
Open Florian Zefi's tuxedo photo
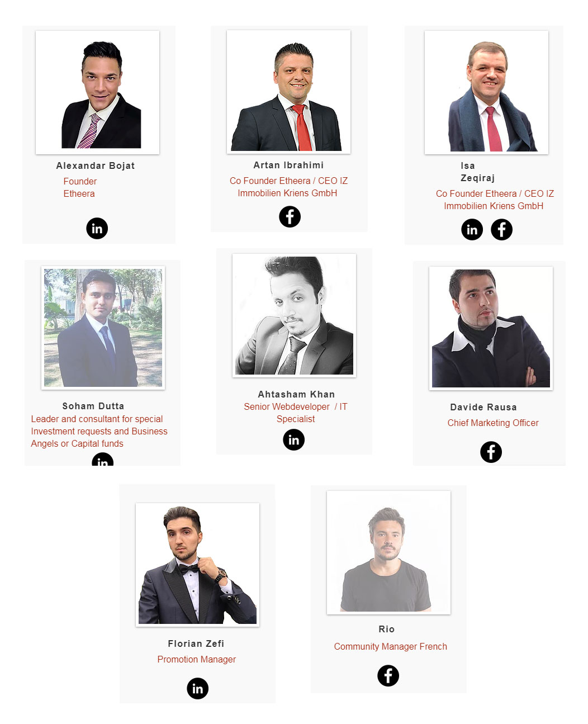[197, 565]
